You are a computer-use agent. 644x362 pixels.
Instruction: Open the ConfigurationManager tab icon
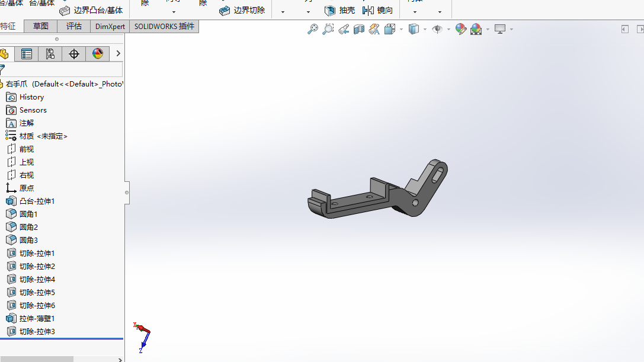pyautogui.click(x=50, y=54)
